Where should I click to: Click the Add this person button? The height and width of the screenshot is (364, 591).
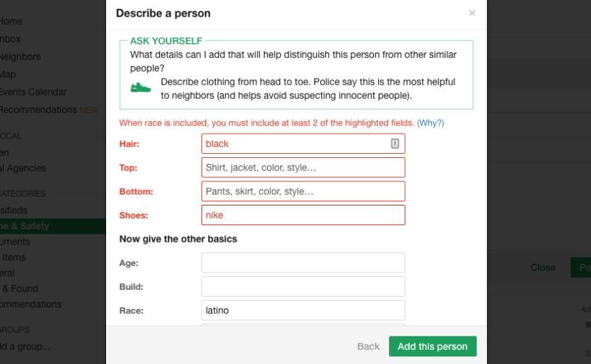point(433,347)
